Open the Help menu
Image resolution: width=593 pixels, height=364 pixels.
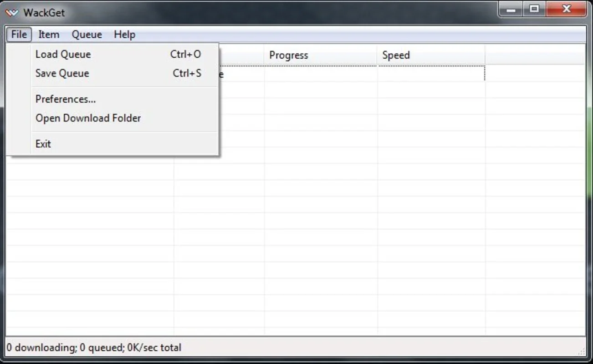pos(124,35)
